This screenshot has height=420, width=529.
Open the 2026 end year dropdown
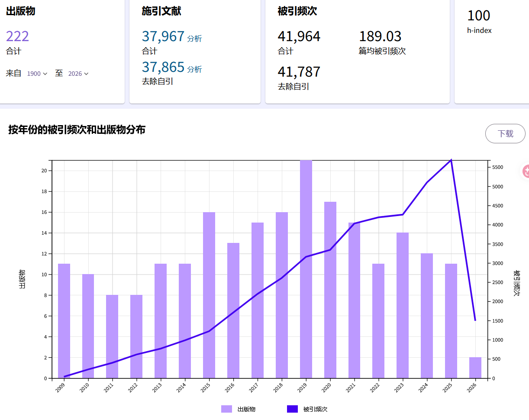(x=78, y=74)
